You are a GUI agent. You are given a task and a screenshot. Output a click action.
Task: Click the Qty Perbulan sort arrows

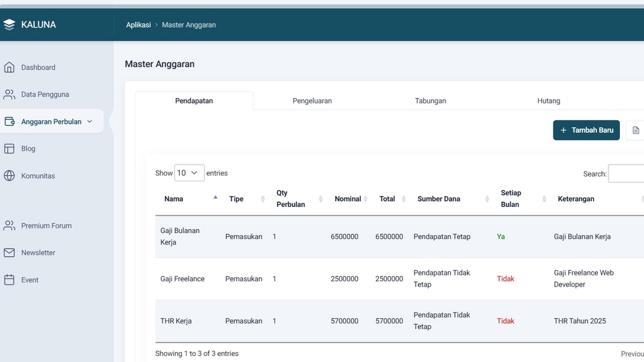[321, 199]
